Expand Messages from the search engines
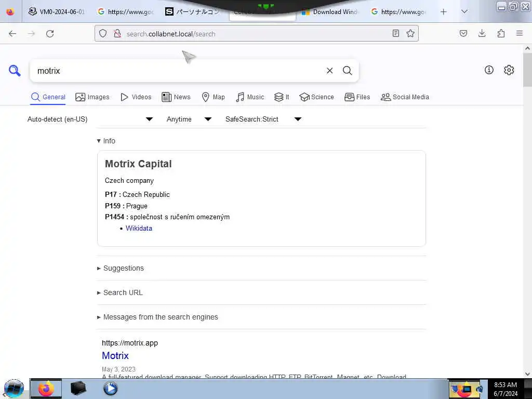Viewport: 532px width, 399px height. point(157,317)
